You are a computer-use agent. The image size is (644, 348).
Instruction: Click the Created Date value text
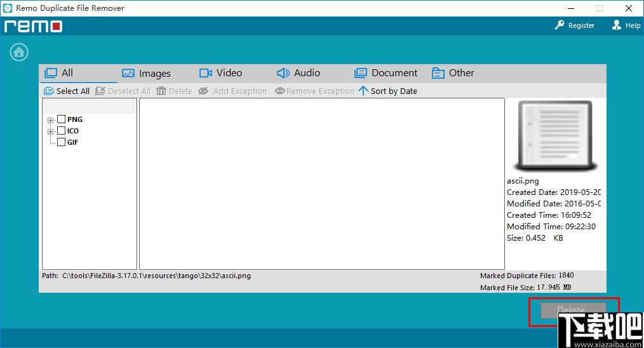[x=580, y=192]
